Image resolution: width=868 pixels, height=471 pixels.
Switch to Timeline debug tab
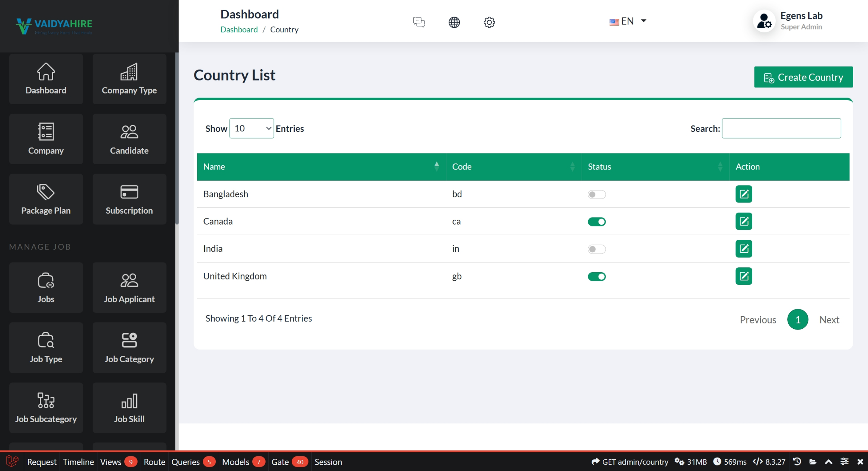click(78, 462)
